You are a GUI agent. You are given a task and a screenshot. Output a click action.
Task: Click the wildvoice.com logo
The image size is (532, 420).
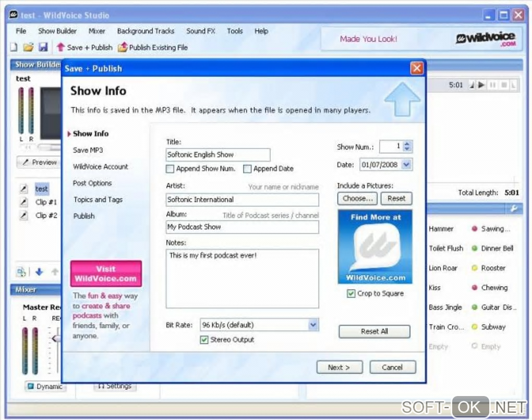(x=486, y=39)
